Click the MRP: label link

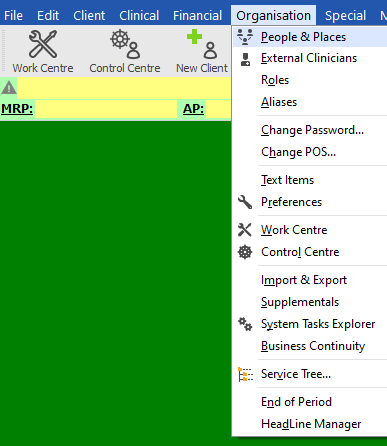point(17,109)
